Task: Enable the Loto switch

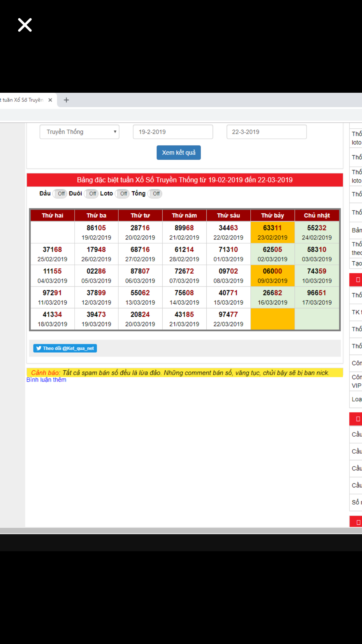Action: pyautogui.click(x=123, y=194)
